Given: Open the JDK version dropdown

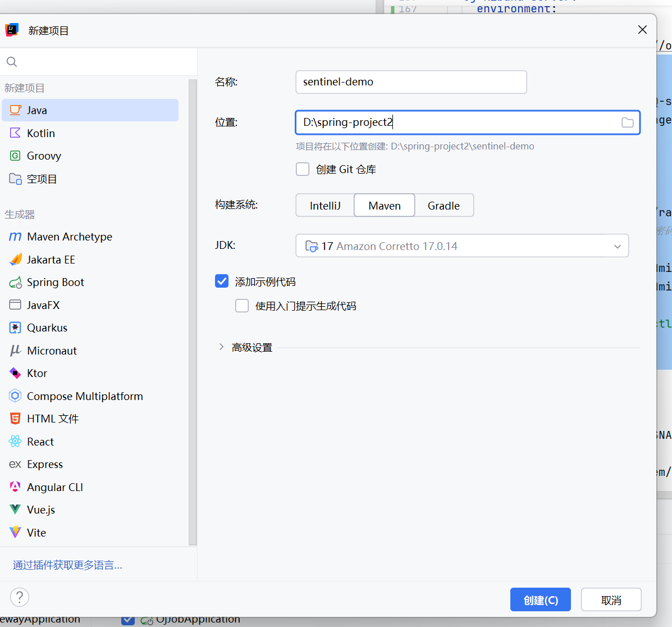Looking at the screenshot, I should (617, 246).
